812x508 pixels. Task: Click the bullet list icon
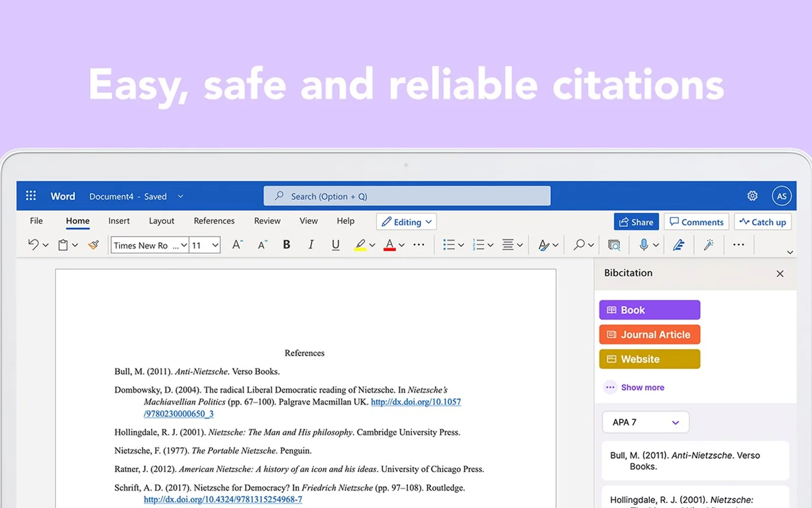449,245
